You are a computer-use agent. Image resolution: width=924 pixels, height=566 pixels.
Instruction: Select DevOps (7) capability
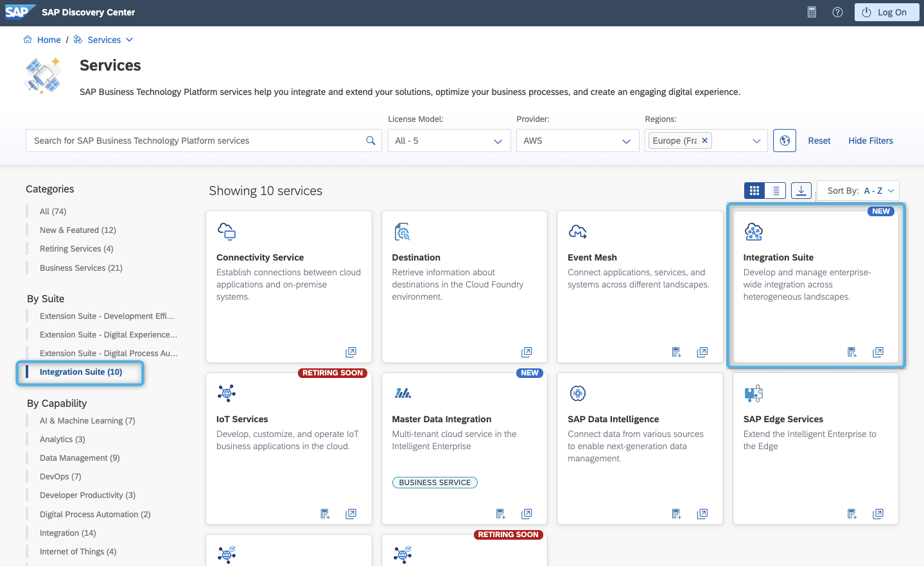tap(60, 476)
